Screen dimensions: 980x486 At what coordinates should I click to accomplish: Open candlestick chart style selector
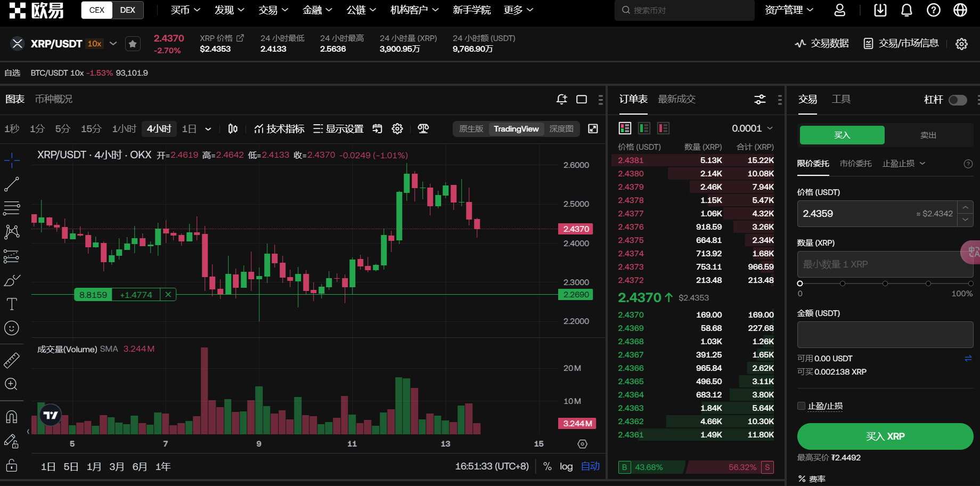click(x=233, y=129)
